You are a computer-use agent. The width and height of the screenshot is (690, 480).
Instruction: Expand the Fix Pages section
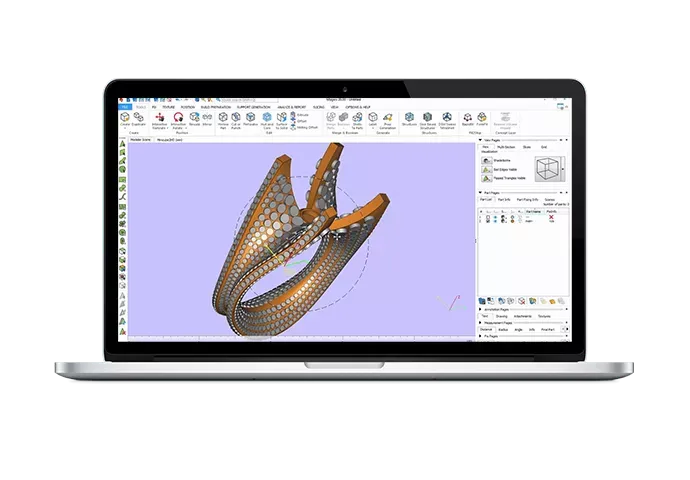[x=481, y=336]
